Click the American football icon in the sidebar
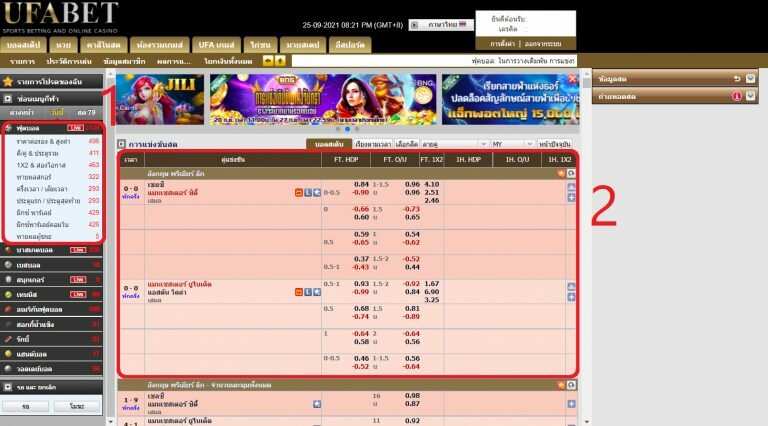Screen dimensions: 768x426 [x=8, y=309]
